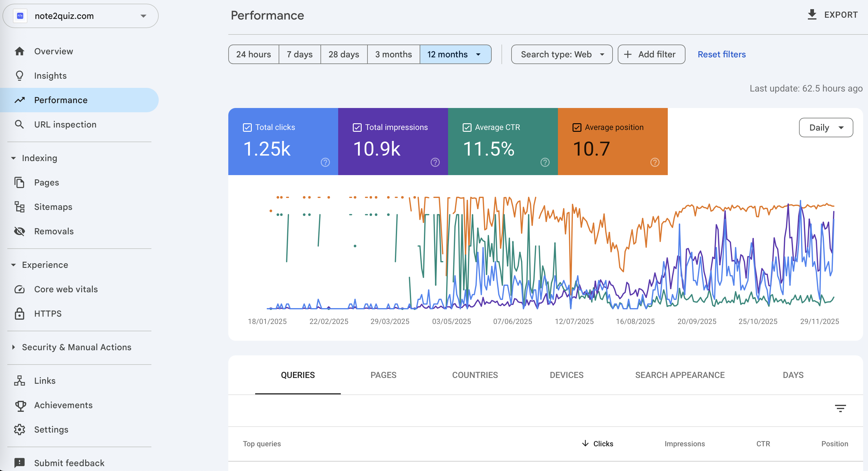Click the Export download icon

pos(812,15)
